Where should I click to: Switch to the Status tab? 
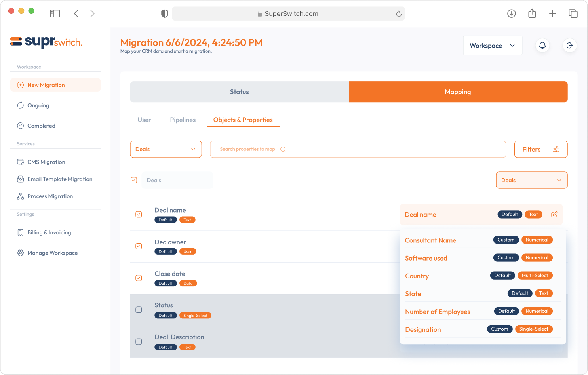[x=239, y=92]
